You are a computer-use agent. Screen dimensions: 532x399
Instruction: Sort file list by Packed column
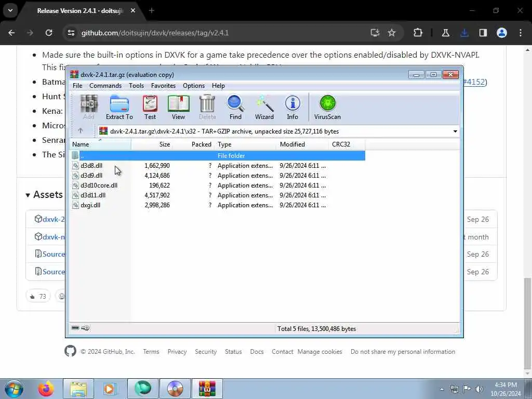(193, 144)
